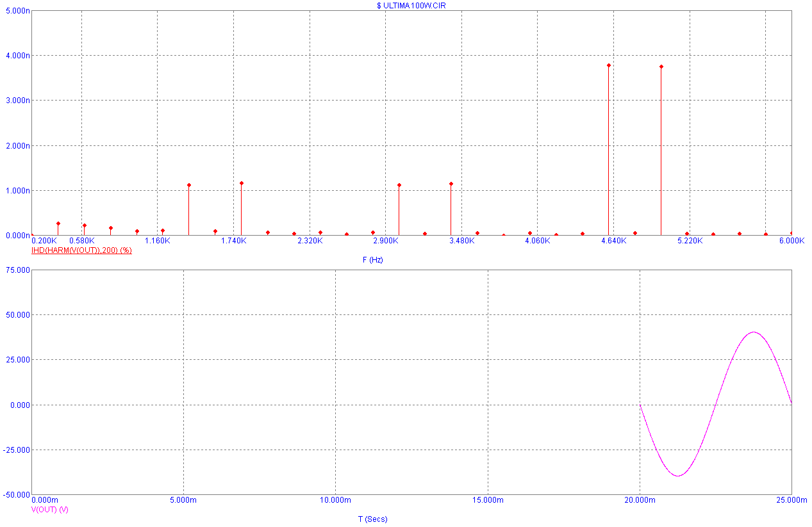
Task: Click the 20.000m time axis label
Action: pos(640,499)
